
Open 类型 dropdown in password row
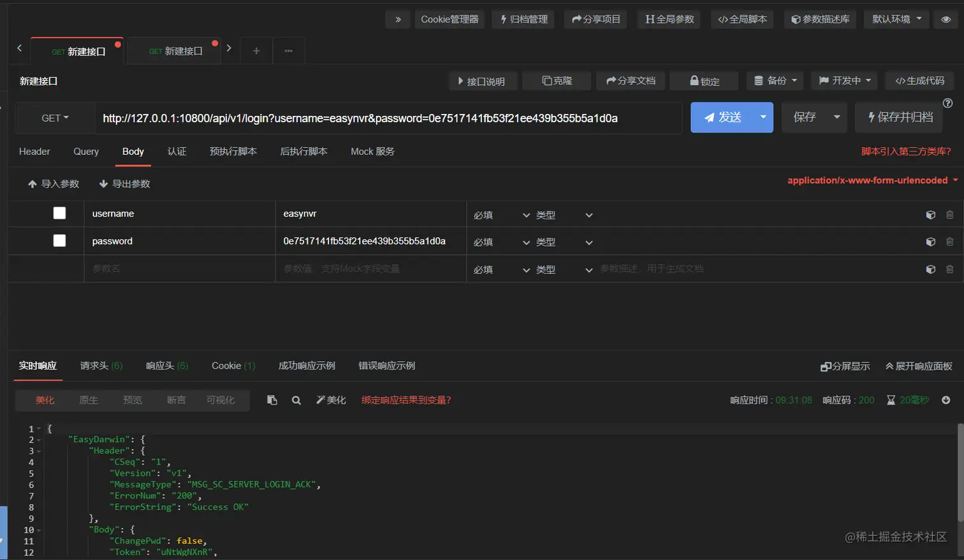(x=564, y=242)
